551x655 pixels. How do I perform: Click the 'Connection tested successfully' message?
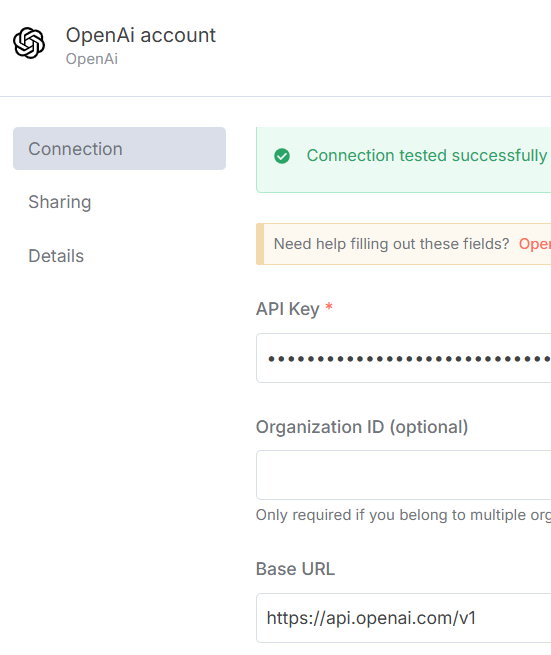pyautogui.click(x=427, y=155)
